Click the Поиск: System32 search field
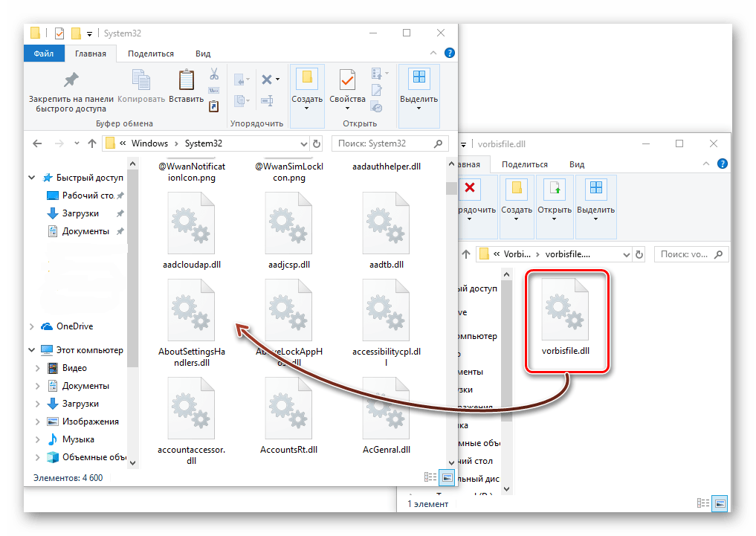 pyautogui.click(x=384, y=143)
